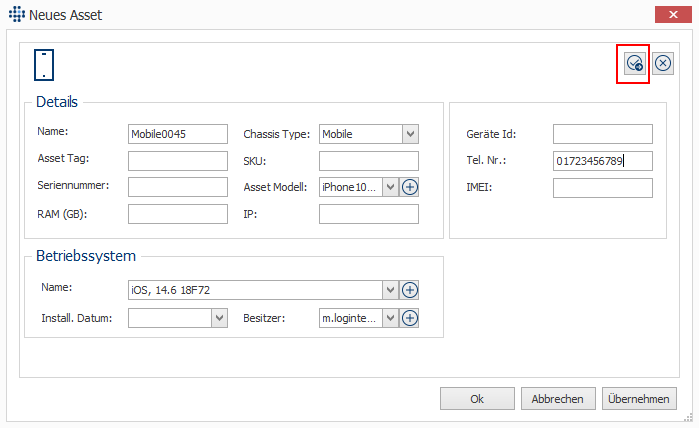The height and width of the screenshot is (428, 699).
Task: Add new Asset Modell with plus icon
Action: (410, 187)
